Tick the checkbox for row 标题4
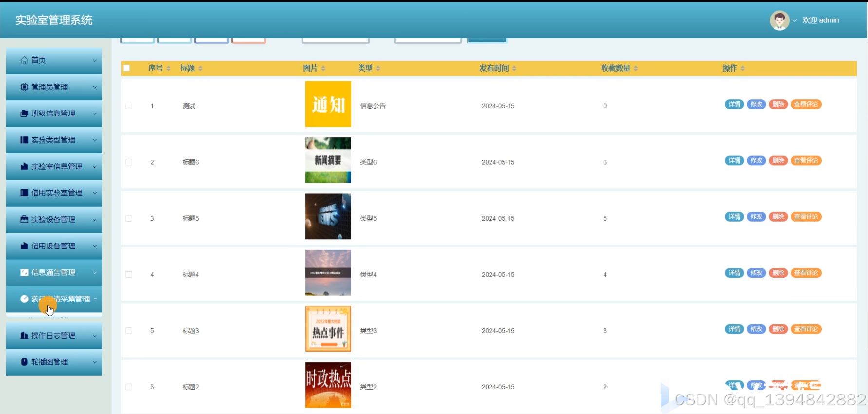 129,275
